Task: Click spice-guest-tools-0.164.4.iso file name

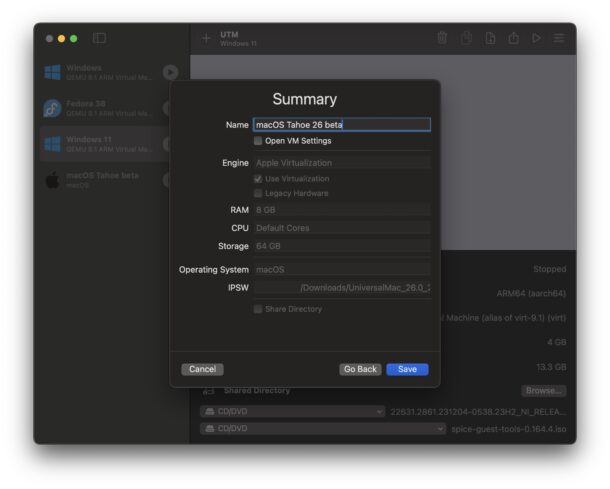Action: point(508,429)
